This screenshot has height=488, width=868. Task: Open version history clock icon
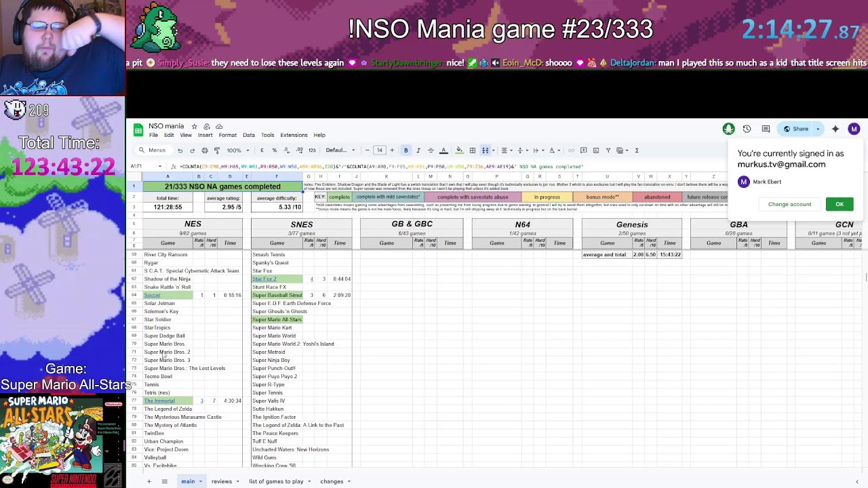747,129
